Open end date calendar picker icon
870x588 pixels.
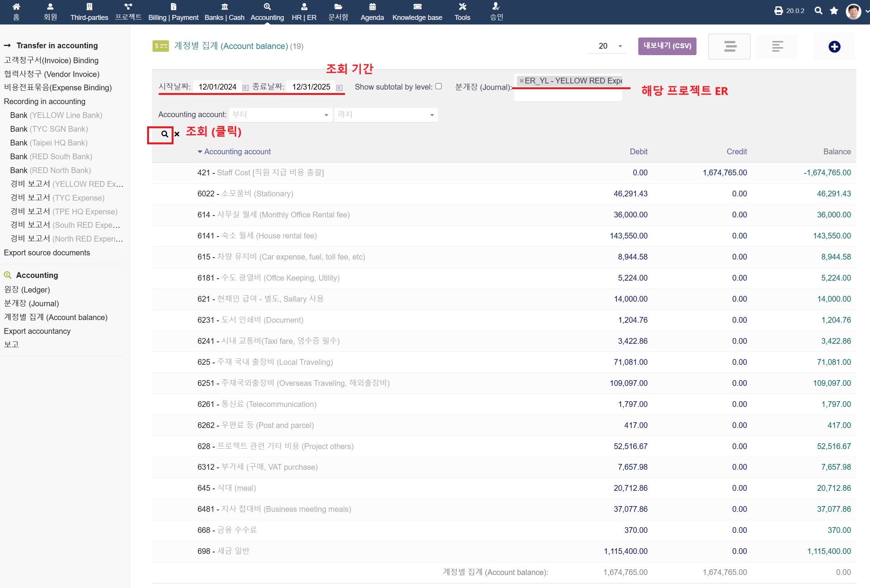pyautogui.click(x=339, y=88)
